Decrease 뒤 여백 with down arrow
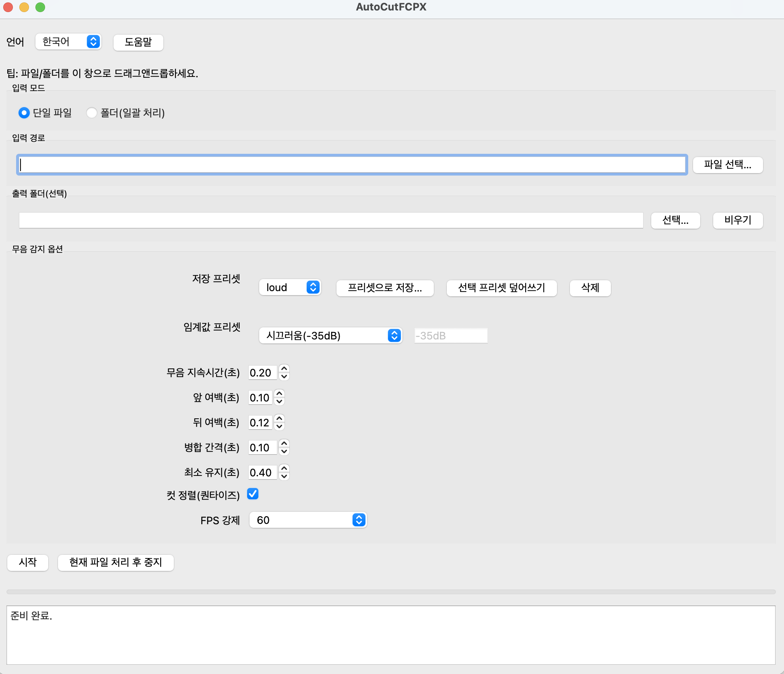The width and height of the screenshot is (784, 674). pos(279,427)
